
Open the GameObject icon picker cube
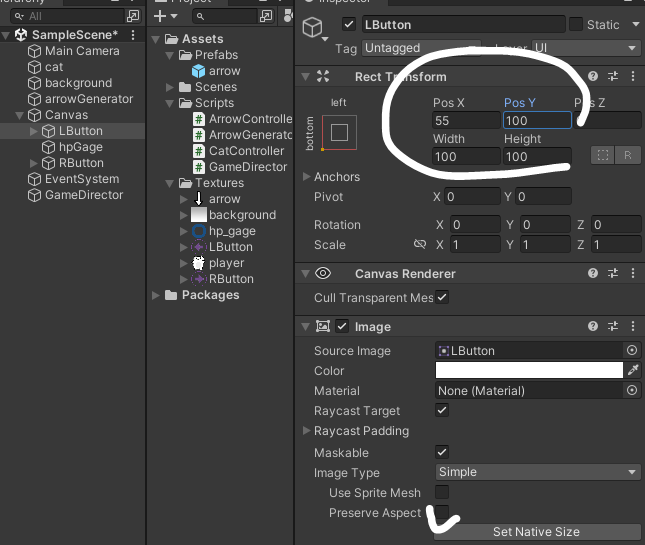pyautogui.click(x=313, y=27)
